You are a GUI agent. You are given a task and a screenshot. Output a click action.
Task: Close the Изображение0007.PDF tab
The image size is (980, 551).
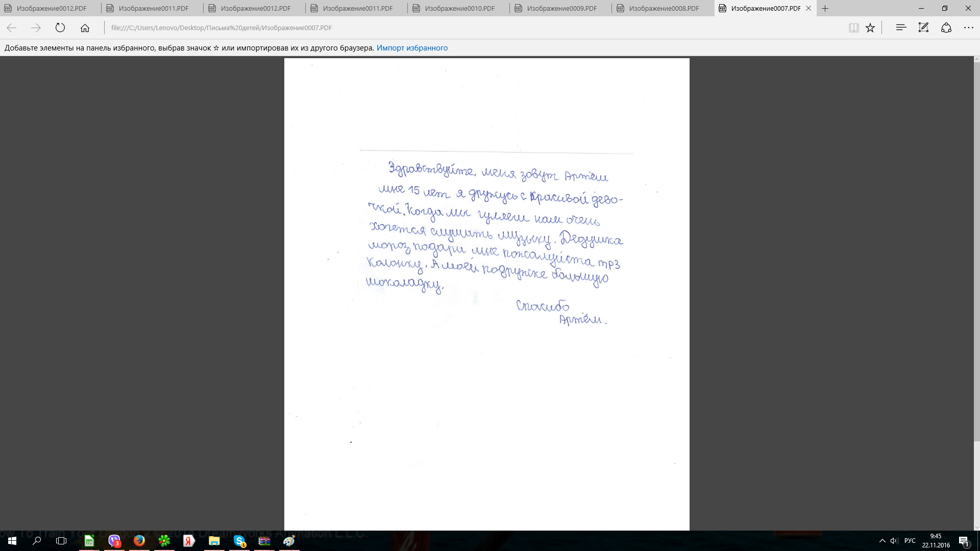(808, 8)
